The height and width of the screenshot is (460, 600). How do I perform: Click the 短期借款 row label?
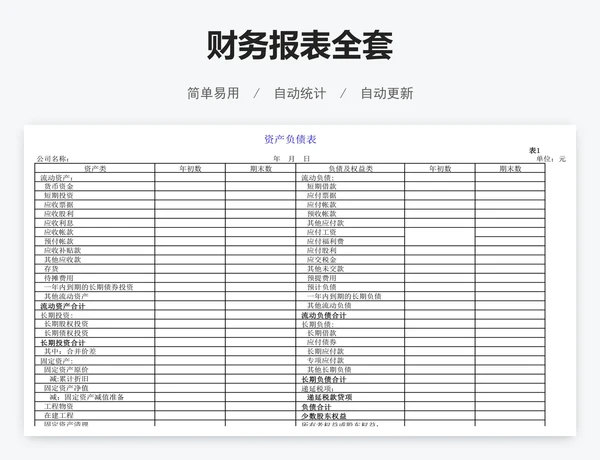click(321, 186)
